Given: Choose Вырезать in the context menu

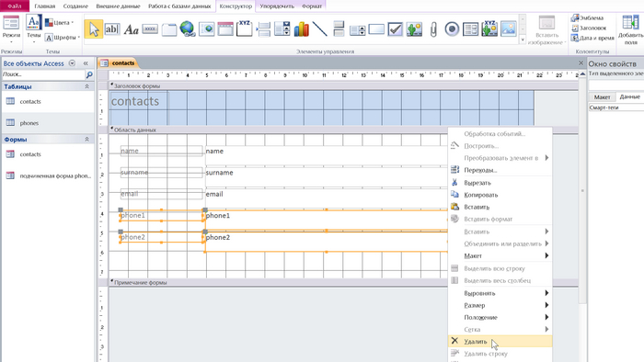Looking at the screenshot, I should 500,183.
